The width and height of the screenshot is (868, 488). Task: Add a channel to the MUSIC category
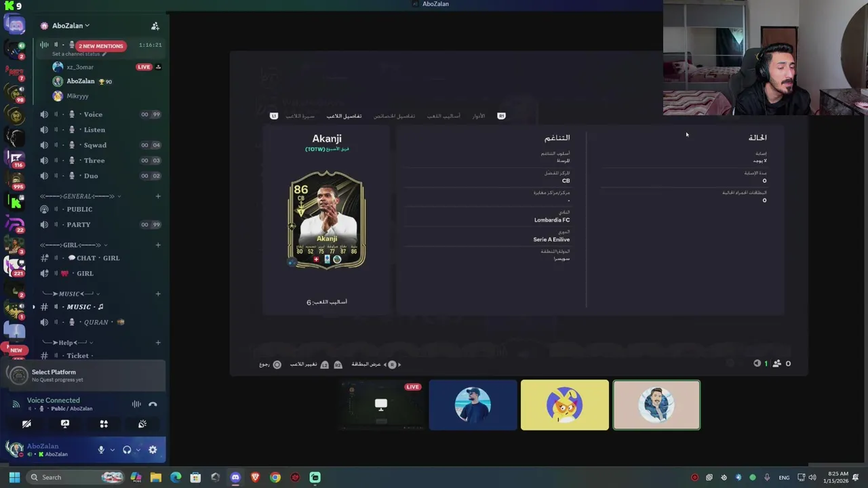pyautogui.click(x=158, y=293)
